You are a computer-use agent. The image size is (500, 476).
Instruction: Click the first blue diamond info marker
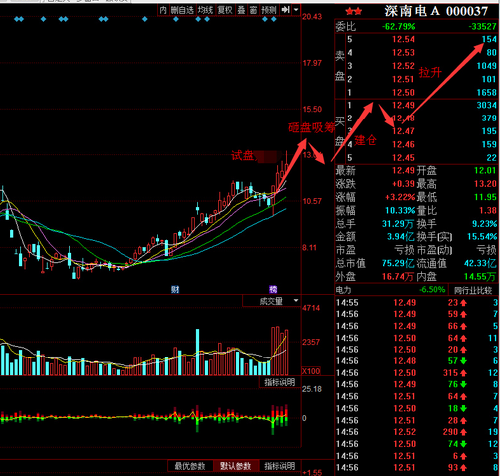pyautogui.click(x=16, y=19)
